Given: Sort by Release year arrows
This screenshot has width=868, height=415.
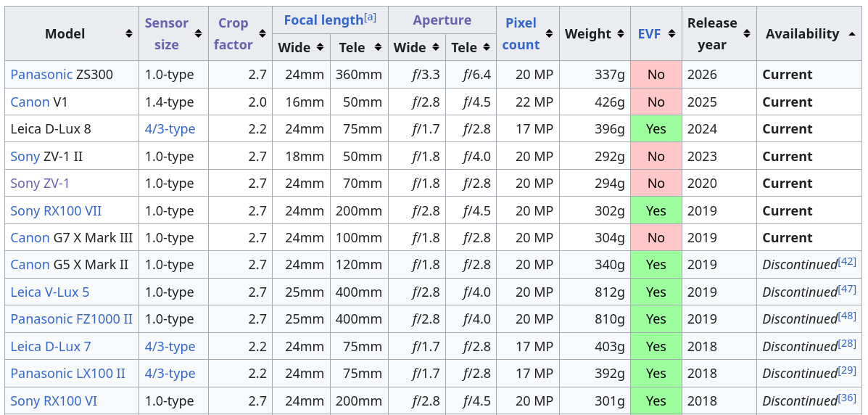Looking at the screenshot, I should click(747, 34).
